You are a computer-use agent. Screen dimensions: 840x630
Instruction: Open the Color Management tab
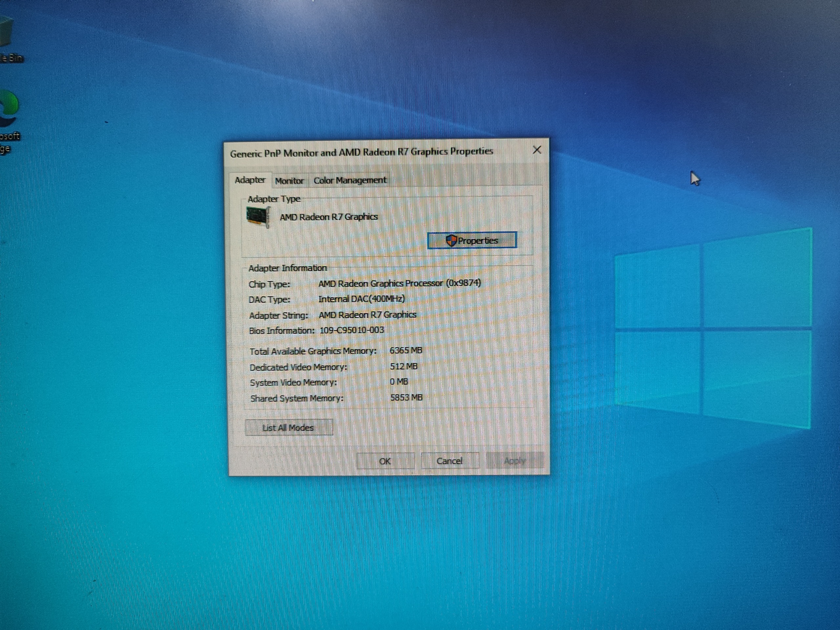(350, 180)
